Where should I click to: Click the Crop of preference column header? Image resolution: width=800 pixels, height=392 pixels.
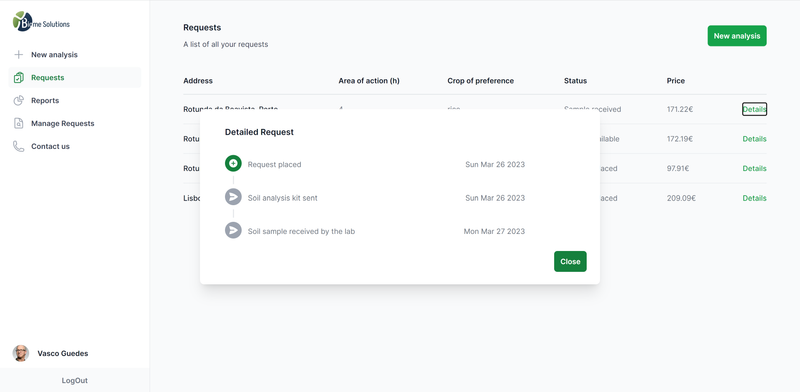(x=481, y=81)
